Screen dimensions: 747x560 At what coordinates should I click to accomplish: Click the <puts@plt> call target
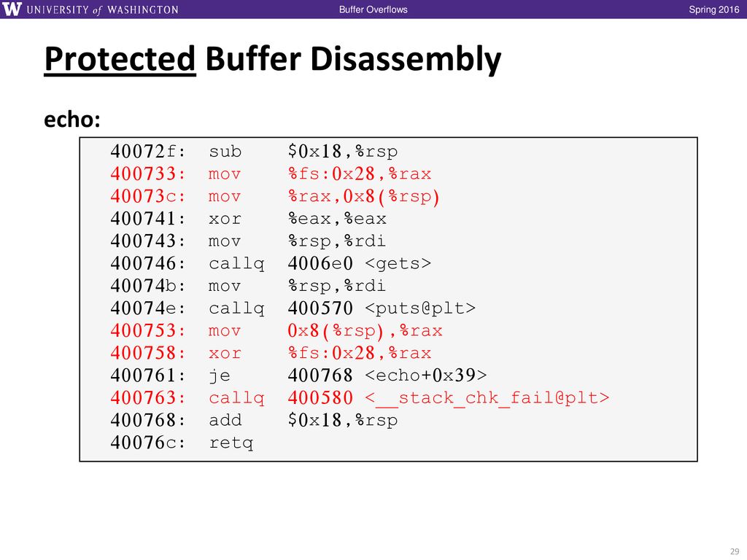coord(420,308)
